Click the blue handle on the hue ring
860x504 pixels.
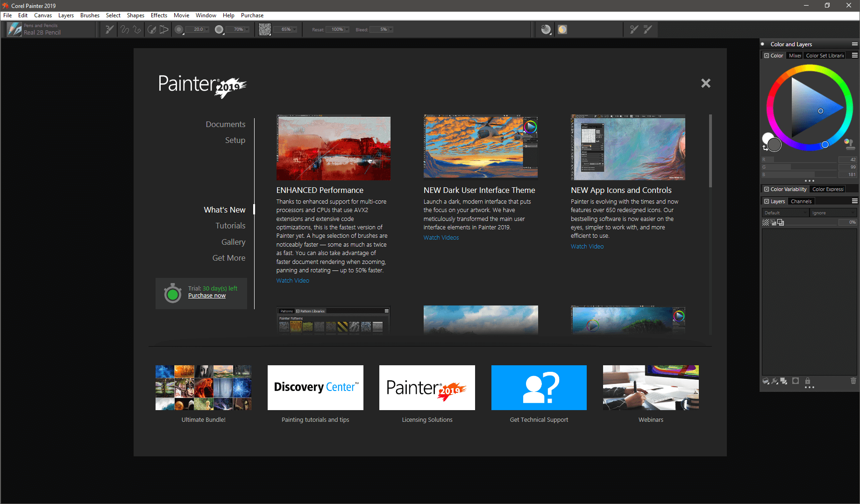[825, 145]
